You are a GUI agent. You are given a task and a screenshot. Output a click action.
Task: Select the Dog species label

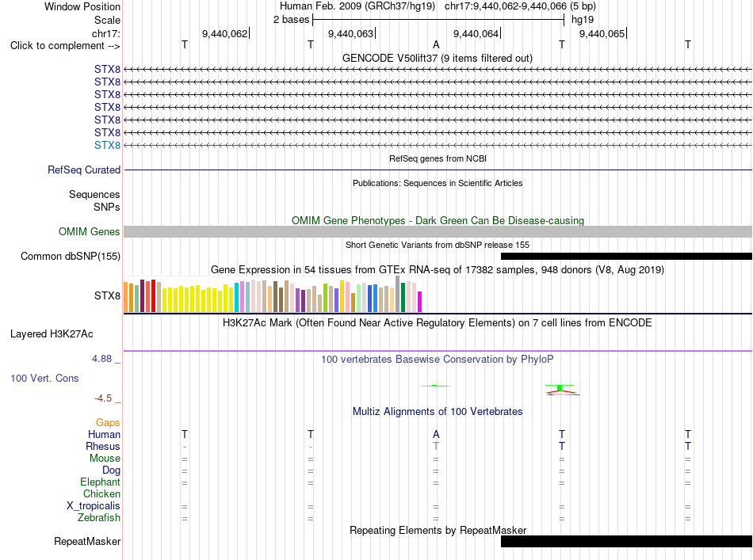tap(111, 470)
